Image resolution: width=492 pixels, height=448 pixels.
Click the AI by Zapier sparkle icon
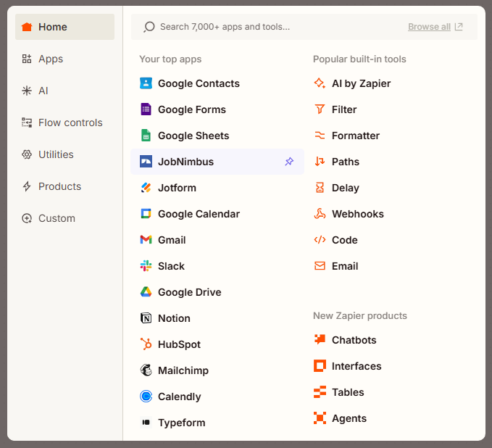pyautogui.click(x=320, y=83)
